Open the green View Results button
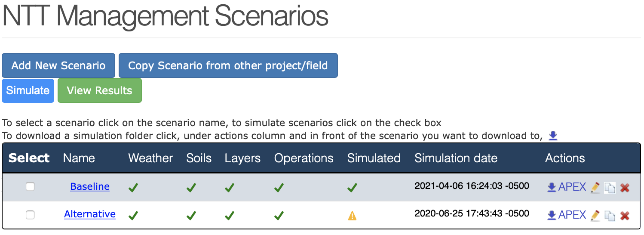644x235 pixels. click(100, 91)
